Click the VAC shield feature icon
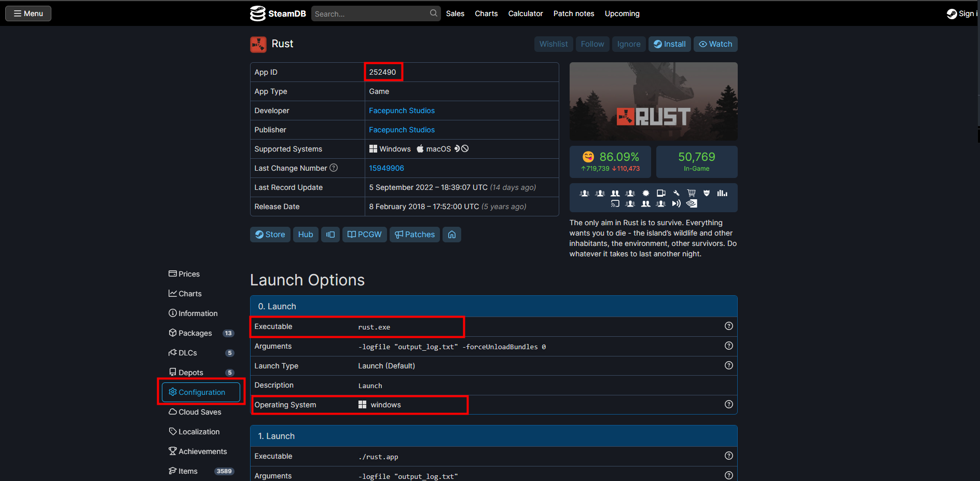The height and width of the screenshot is (481, 980). click(707, 193)
